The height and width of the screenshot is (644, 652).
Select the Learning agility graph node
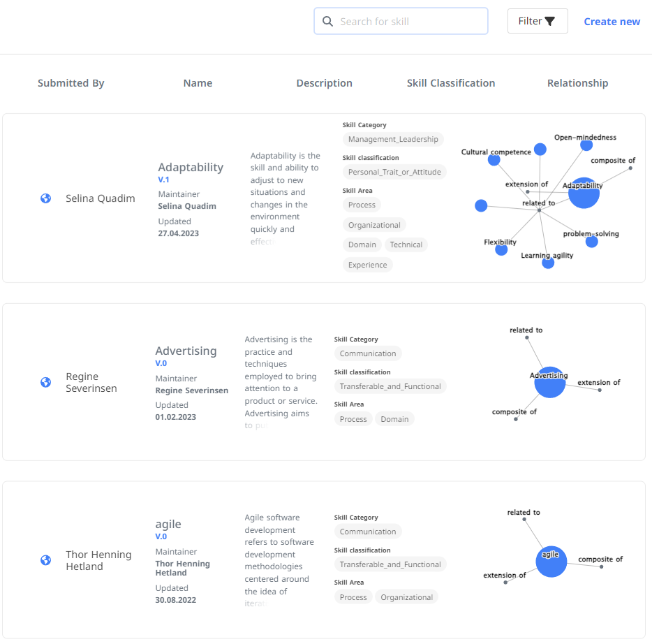coord(548,263)
